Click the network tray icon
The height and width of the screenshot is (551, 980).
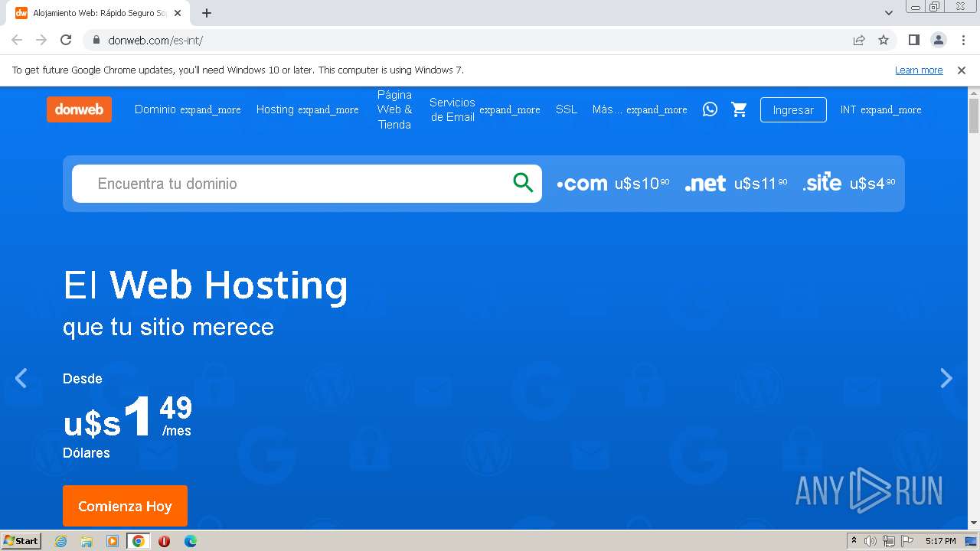tap(888, 541)
